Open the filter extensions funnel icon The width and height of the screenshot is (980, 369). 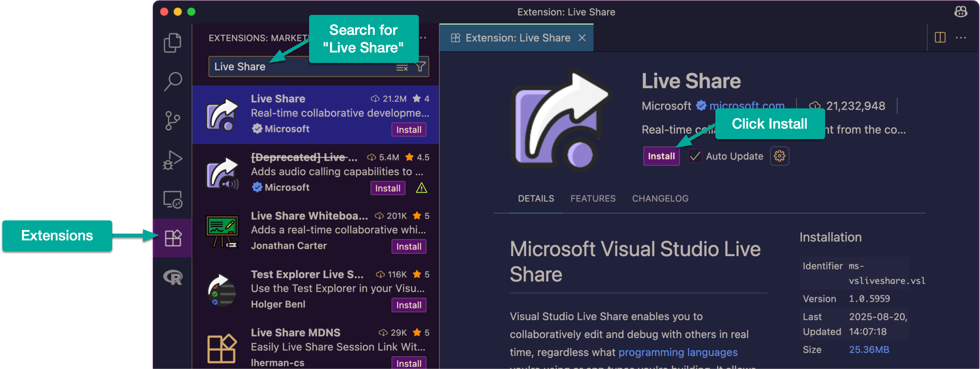pyautogui.click(x=421, y=67)
